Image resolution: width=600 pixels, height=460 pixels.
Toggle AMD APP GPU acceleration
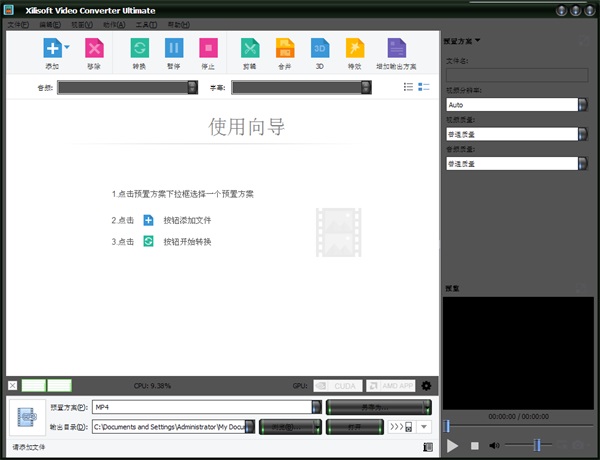point(391,386)
